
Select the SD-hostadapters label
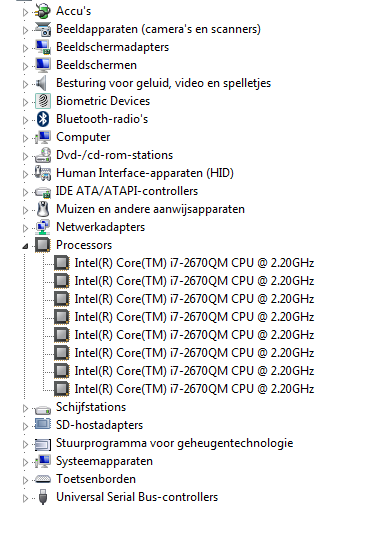[99, 425]
